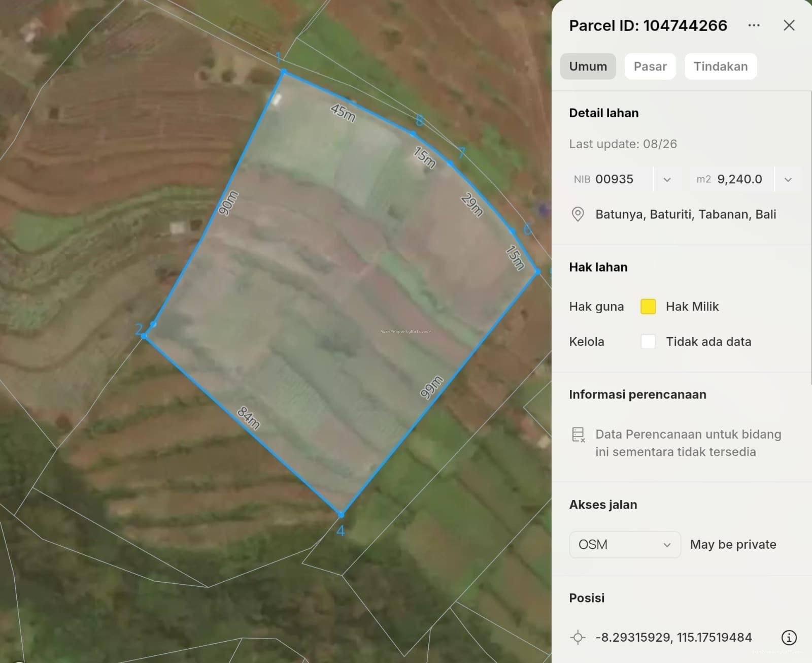Click the Parcel ID: 104744266 heading
The width and height of the screenshot is (812, 663).
click(x=648, y=25)
